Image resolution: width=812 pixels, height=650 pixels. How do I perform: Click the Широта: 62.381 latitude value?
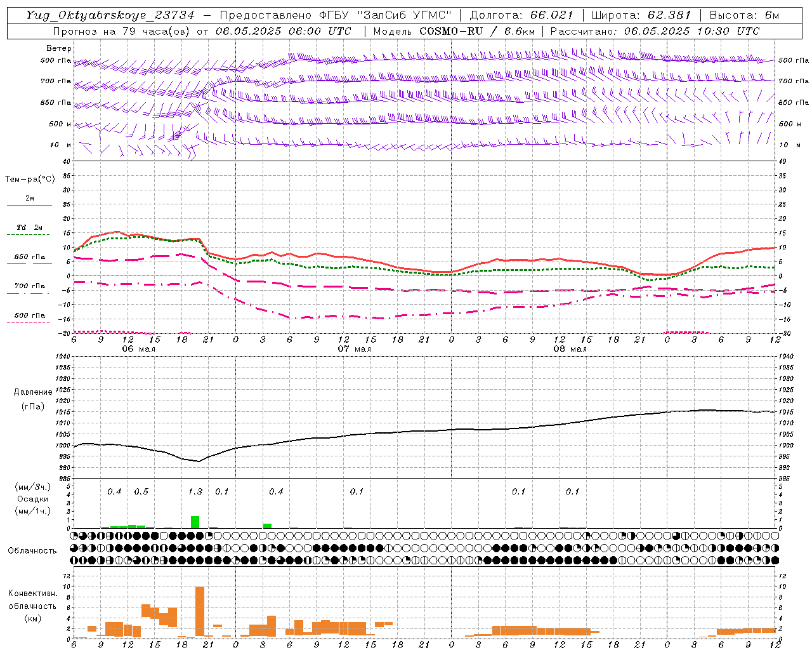pyautogui.click(x=641, y=15)
